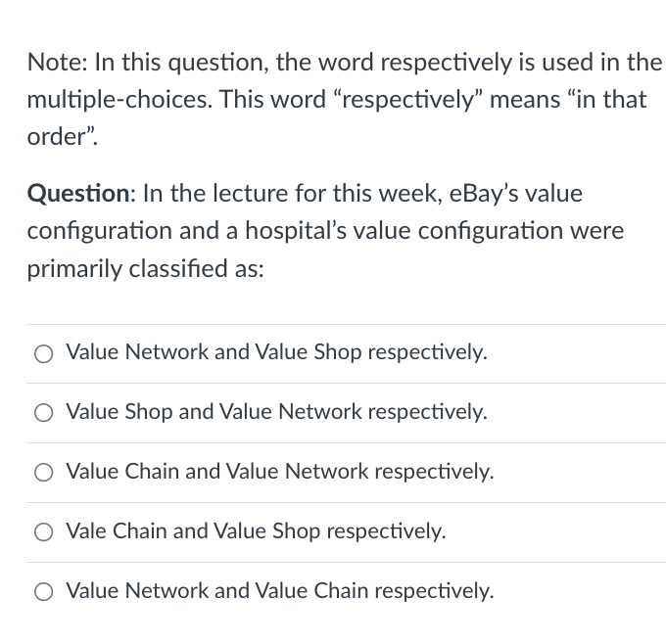Screen dimensions: 666x644
Task: Click the 'Value Network and Value Shop respectively' answer text
Action: point(276,352)
